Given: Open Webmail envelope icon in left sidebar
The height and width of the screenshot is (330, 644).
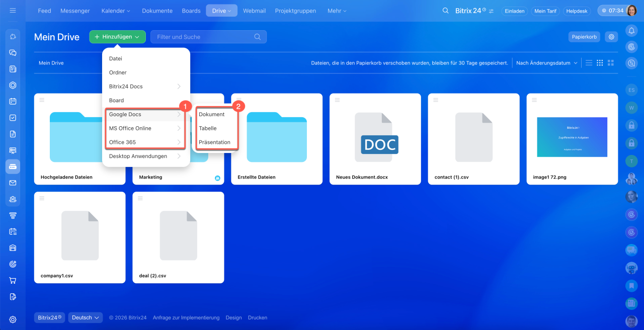Looking at the screenshot, I should [13, 183].
